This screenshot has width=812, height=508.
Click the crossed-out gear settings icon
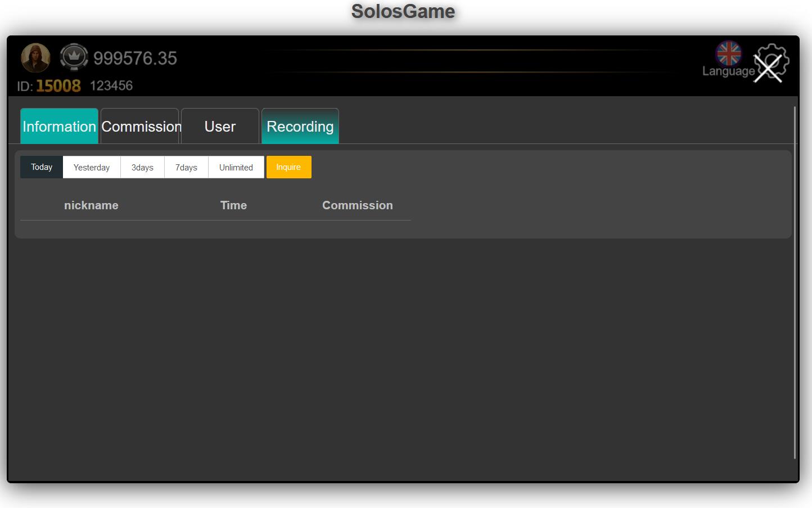pyautogui.click(x=771, y=62)
